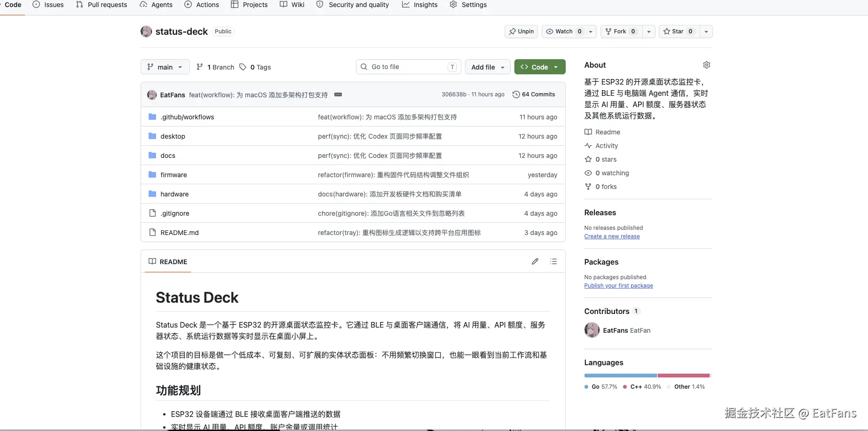Open the desktop folder
Image resolution: width=868 pixels, height=431 pixels.
[173, 136]
